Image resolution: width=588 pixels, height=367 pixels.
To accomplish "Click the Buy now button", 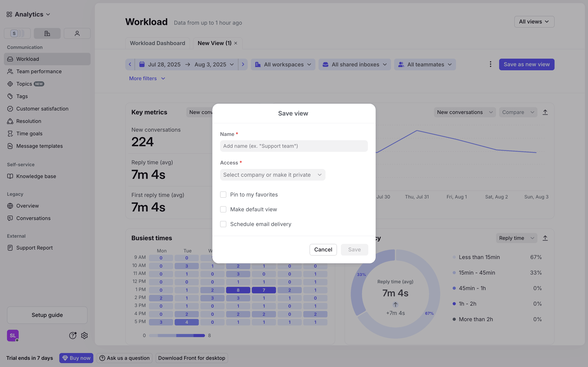I will tap(76, 358).
